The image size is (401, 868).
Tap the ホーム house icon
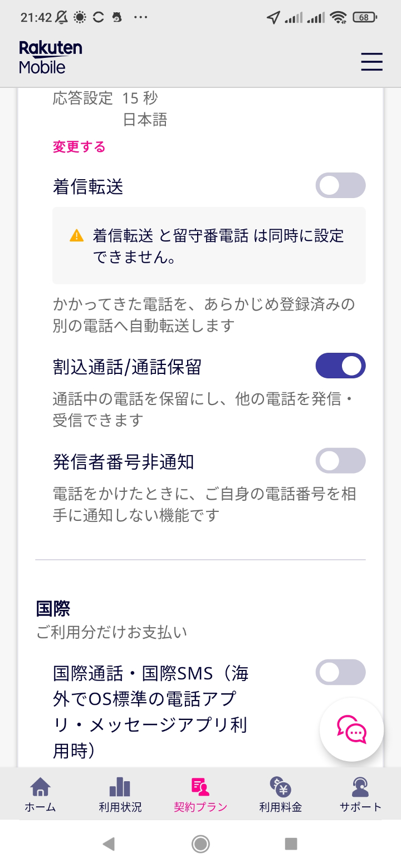40,787
